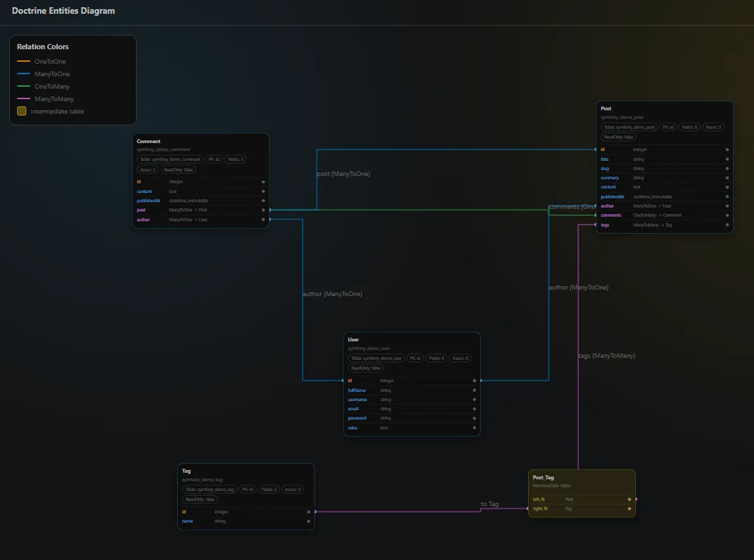
Task: Click the green OneToMany legend line
Action: click(x=24, y=87)
